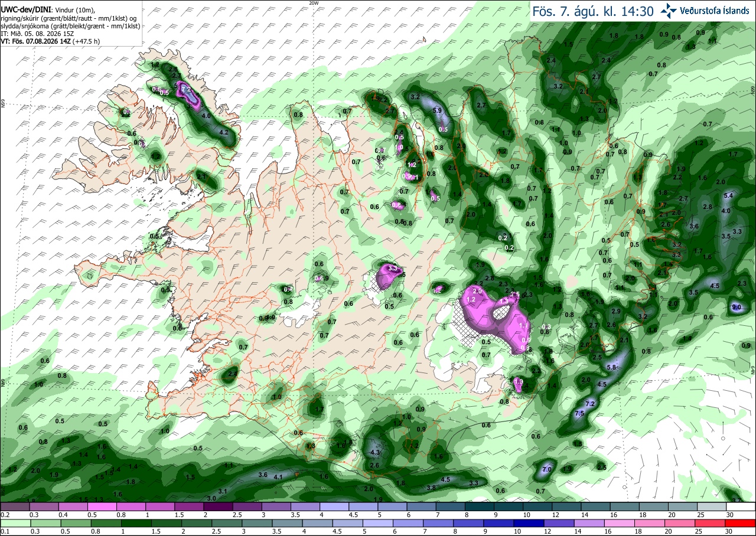Click the 3.8 precipitation value on the map

[x=431, y=488]
